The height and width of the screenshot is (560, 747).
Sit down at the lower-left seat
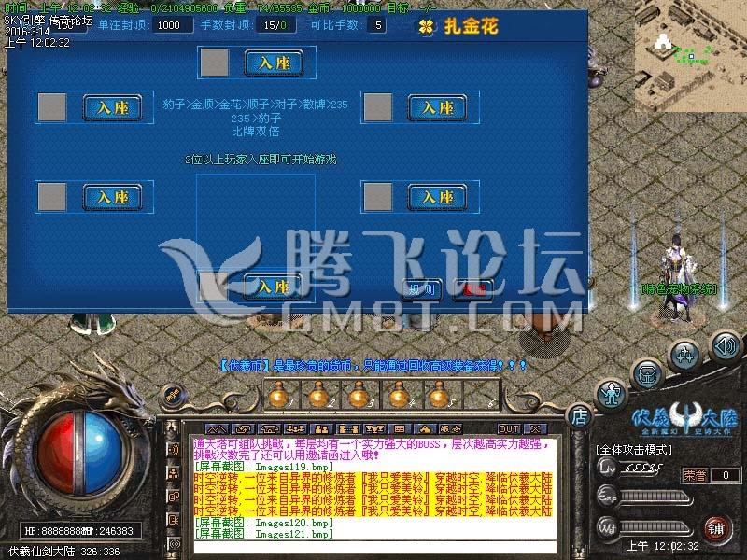tap(112, 197)
